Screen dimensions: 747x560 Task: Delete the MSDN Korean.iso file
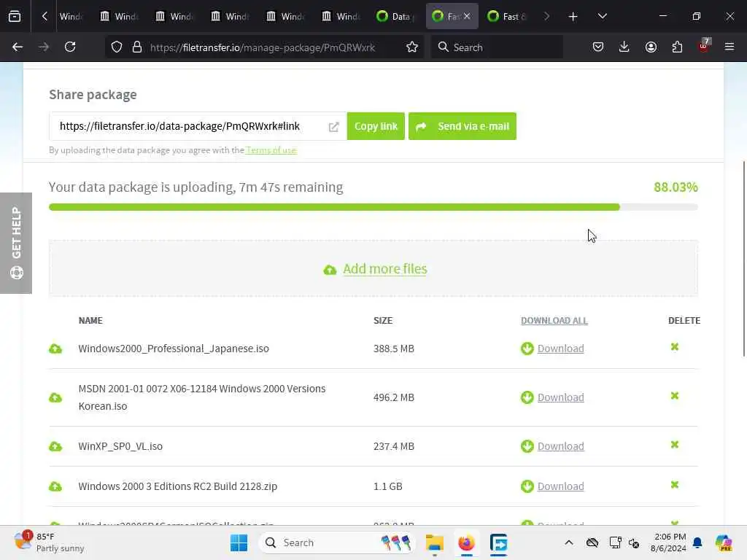tap(675, 396)
